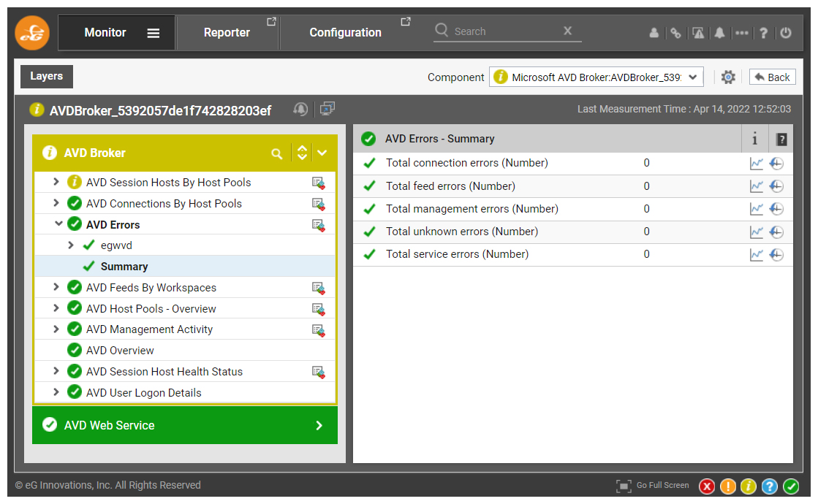Viewport: 818px width, 504px height.
Task: Clear the search with X icon
Action: pyautogui.click(x=567, y=31)
